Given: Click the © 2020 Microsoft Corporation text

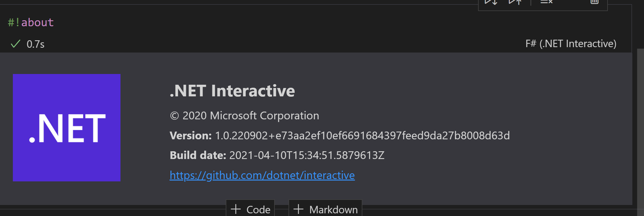Looking at the screenshot, I should (x=244, y=116).
